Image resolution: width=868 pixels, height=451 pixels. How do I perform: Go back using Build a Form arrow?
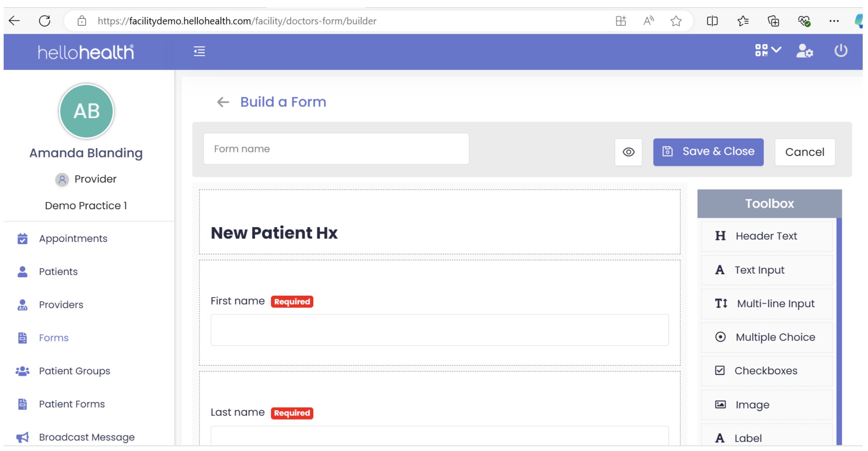click(x=223, y=102)
